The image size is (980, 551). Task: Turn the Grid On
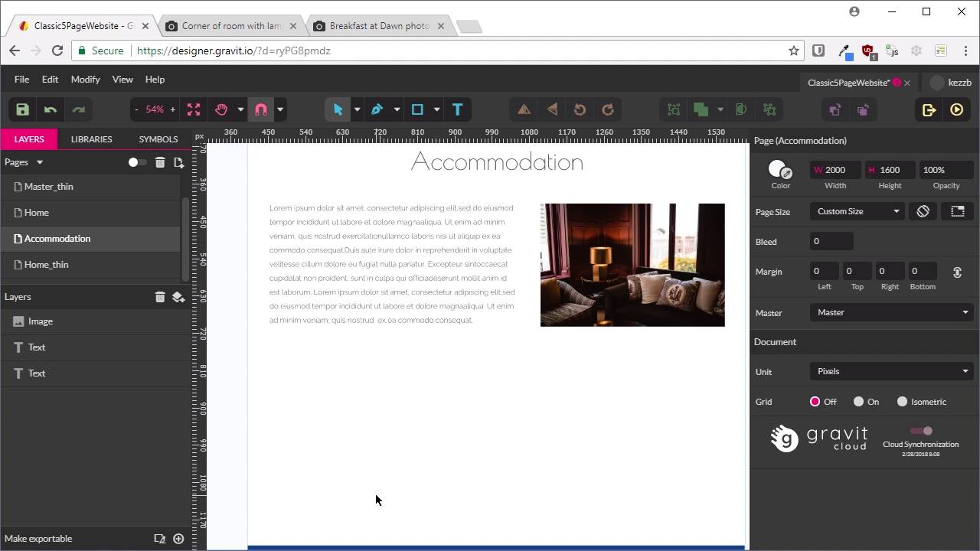[859, 402]
